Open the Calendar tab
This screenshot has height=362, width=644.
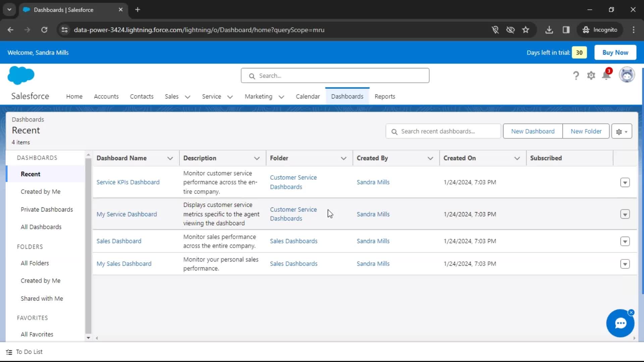(308, 97)
